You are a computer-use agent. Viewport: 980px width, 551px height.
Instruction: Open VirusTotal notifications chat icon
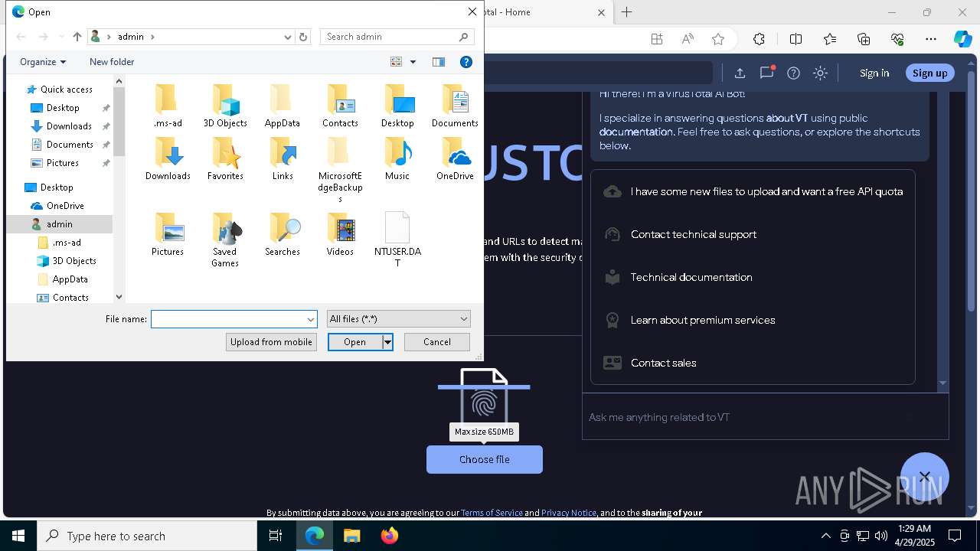pyautogui.click(x=766, y=73)
